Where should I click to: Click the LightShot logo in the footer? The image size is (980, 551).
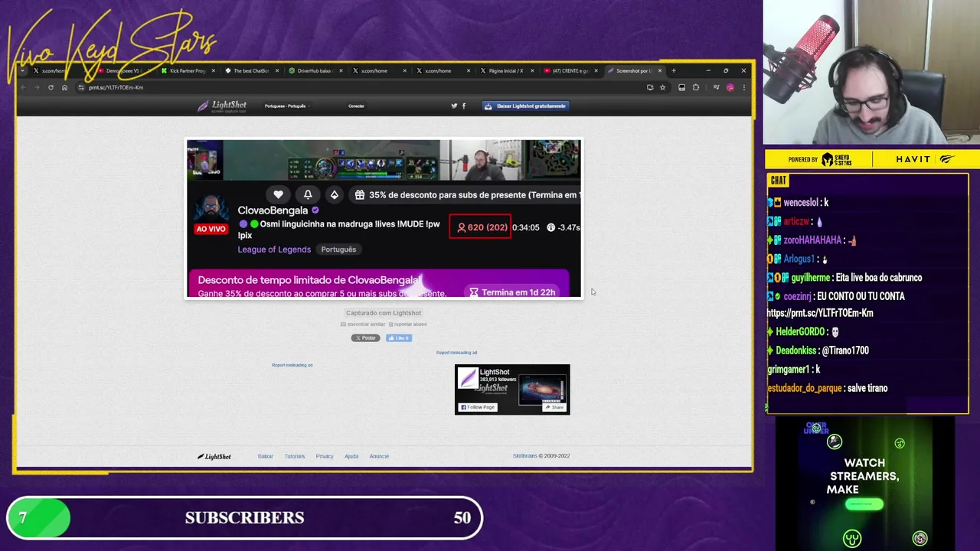pyautogui.click(x=214, y=456)
